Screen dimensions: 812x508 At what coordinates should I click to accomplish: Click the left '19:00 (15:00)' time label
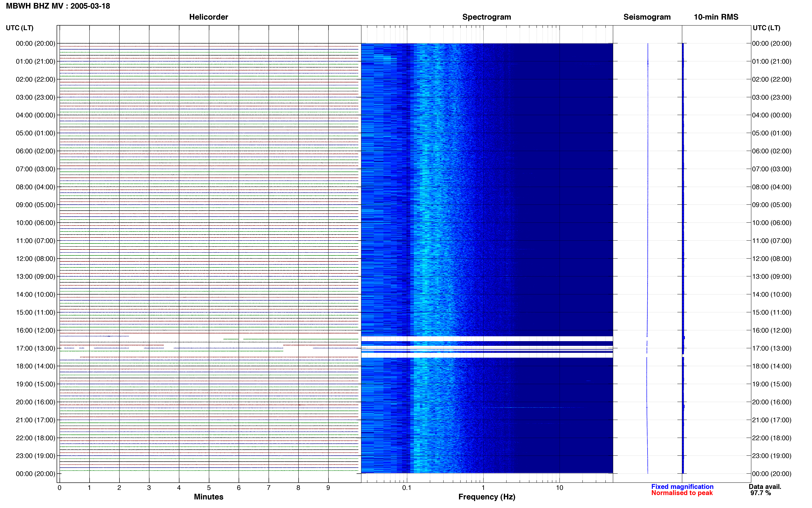(x=36, y=384)
